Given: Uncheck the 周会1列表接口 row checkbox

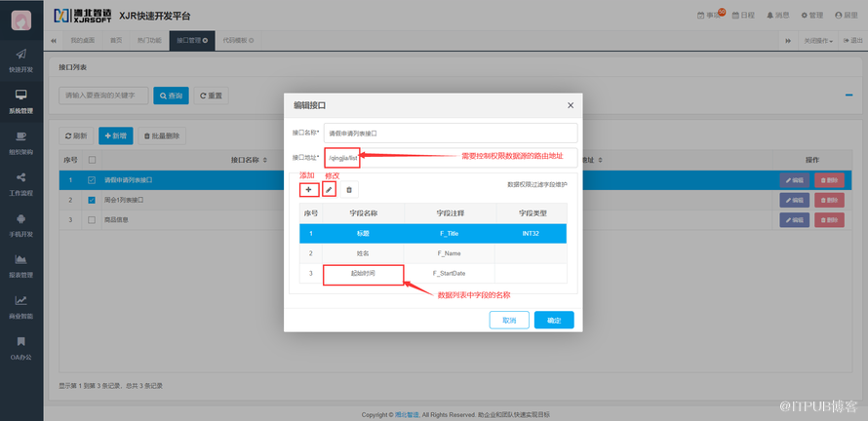Looking at the screenshot, I should click(92, 200).
